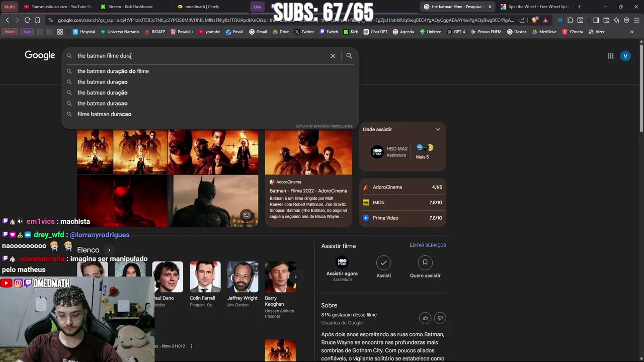Mark the film as 'Assisti'
Screen dimensions: 644x362
click(383, 267)
